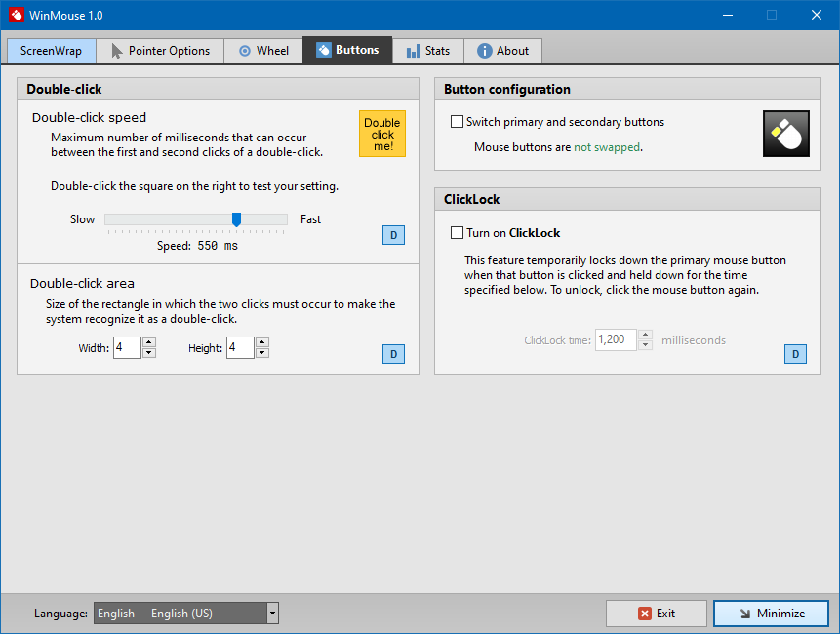The width and height of the screenshot is (840, 634).
Task: Open the ScreenWrap tab
Action: tap(52, 51)
